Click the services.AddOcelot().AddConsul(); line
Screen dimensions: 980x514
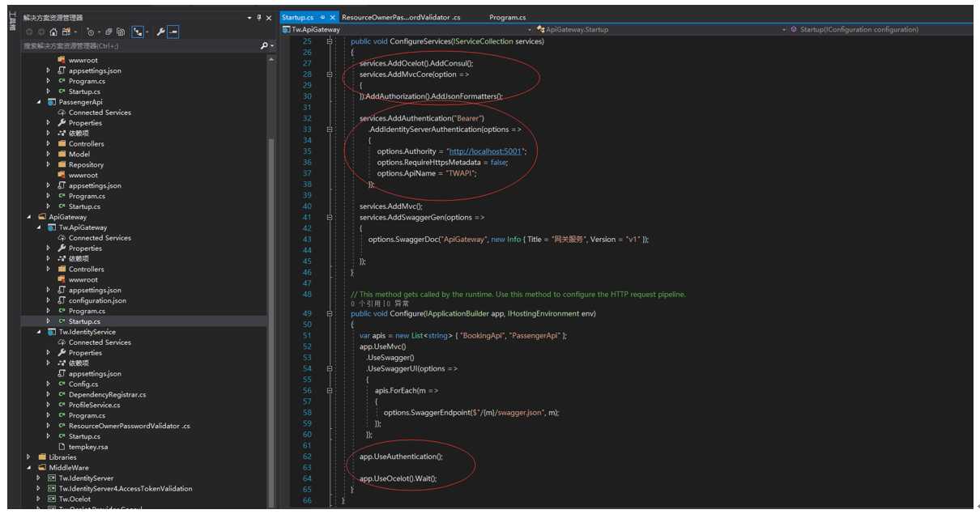pyautogui.click(x=416, y=63)
